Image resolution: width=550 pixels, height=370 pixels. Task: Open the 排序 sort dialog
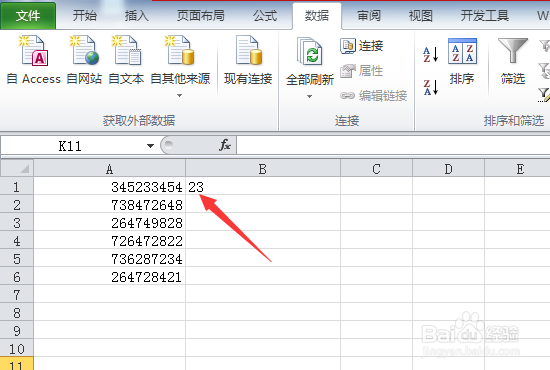point(462,62)
